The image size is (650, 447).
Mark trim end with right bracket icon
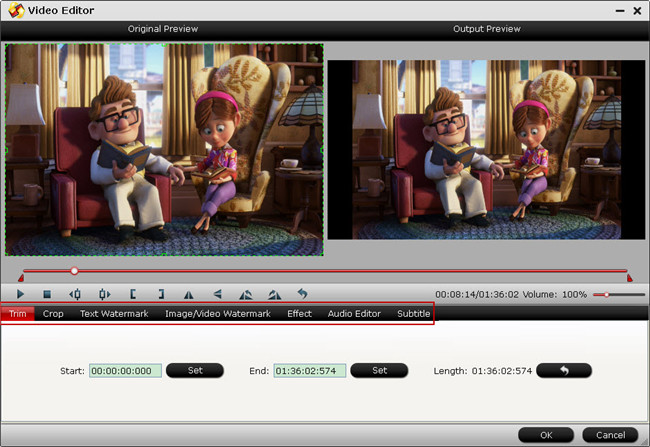[x=161, y=294]
